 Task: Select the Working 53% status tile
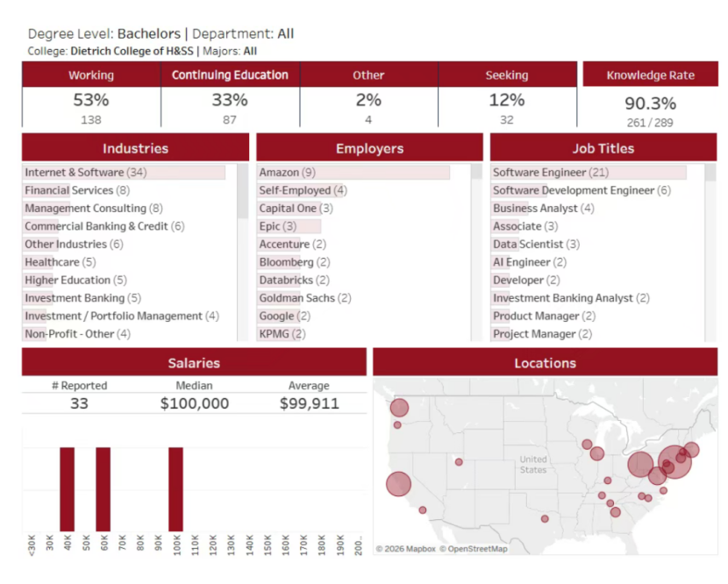pyautogui.click(x=91, y=99)
